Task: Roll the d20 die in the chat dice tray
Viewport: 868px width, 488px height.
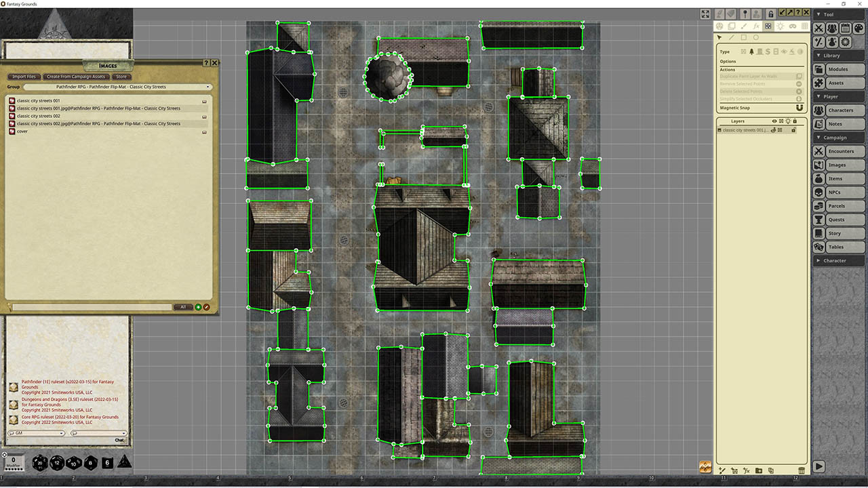Action: [40, 463]
